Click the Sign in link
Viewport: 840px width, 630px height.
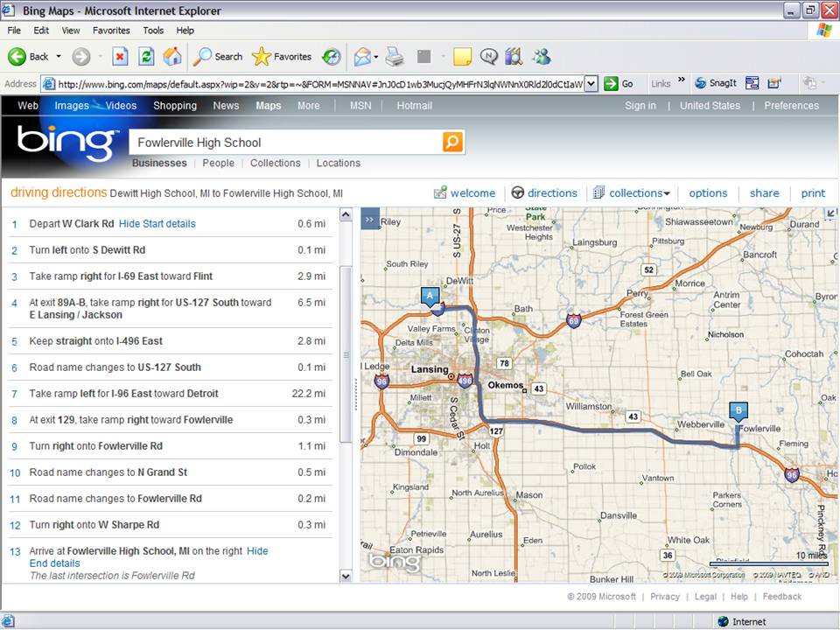(640, 106)
